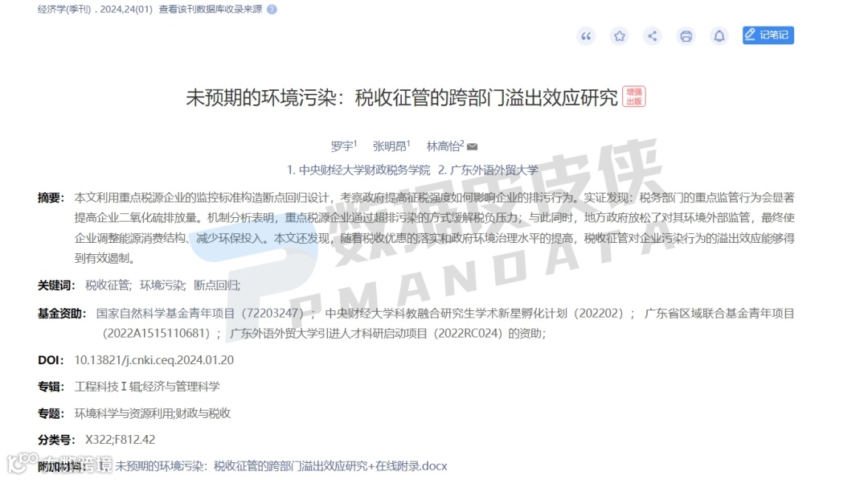
Task: Click 查看该刊数据库收录来源 link
Action: tap(211, 10)
